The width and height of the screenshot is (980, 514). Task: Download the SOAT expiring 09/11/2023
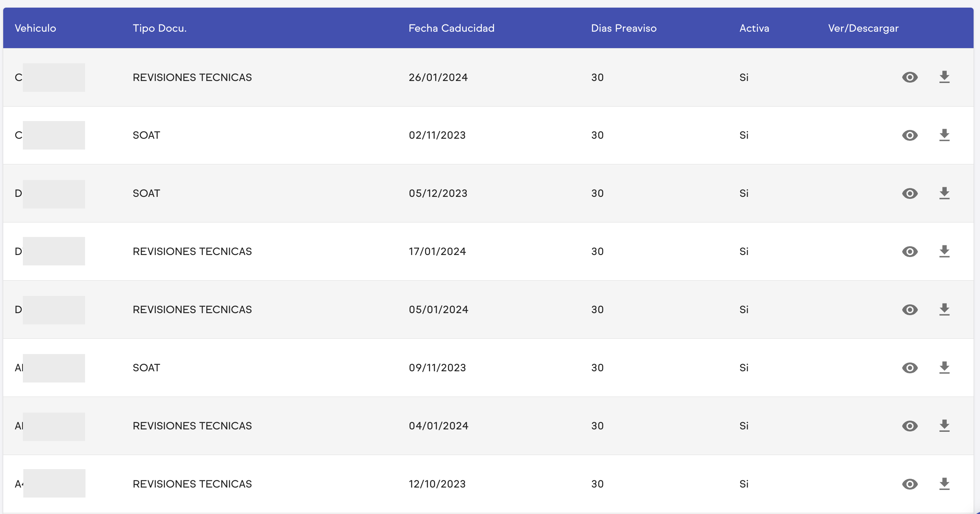pyautogui.click(x=944, y=368)
